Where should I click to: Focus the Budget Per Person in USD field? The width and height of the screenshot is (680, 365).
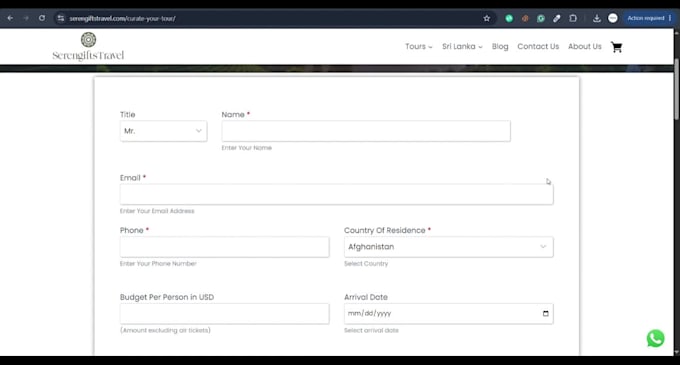(x=225, y=313)
